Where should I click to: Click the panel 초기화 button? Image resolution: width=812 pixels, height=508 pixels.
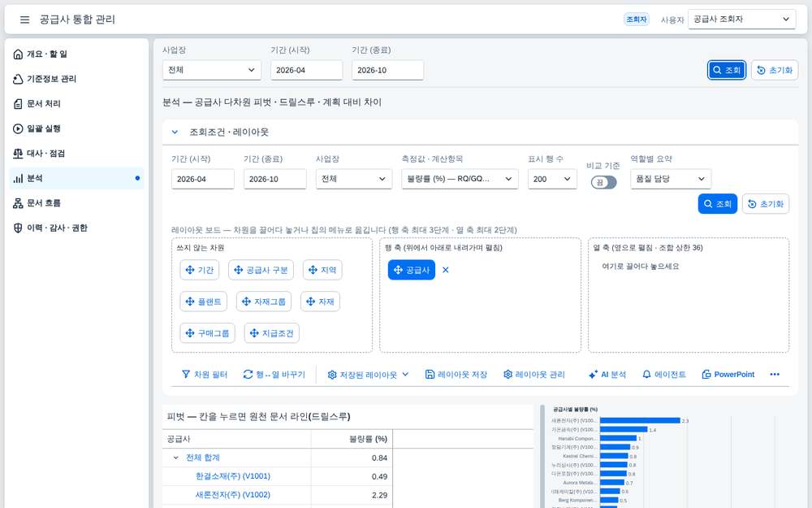[766, 204]
